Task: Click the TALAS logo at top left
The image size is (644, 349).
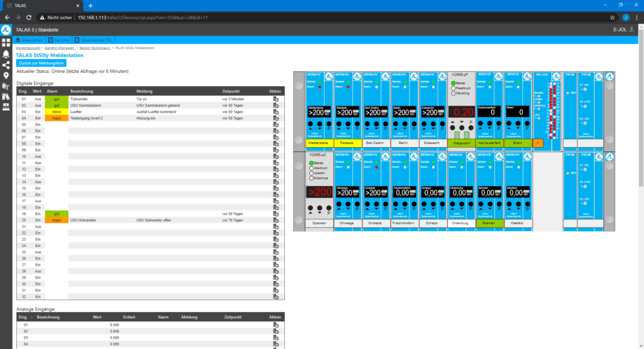Action: pyautogui.click(x=6, y=30)
